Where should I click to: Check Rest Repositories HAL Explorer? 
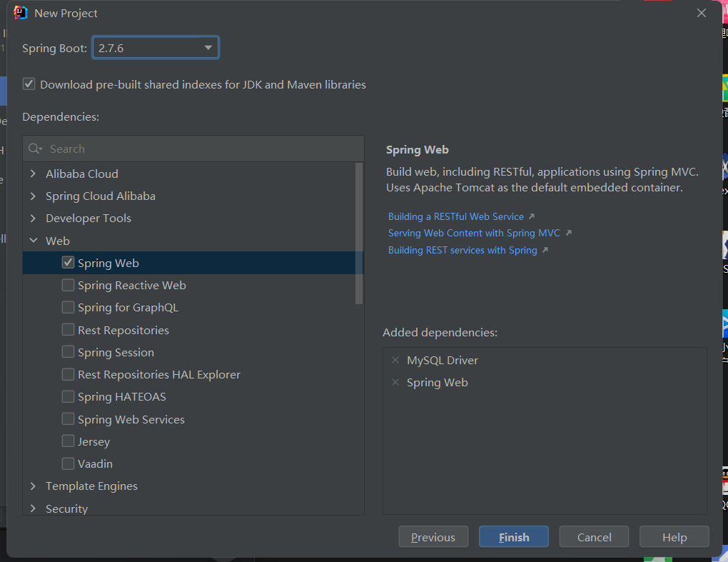(x=68, y=374)
